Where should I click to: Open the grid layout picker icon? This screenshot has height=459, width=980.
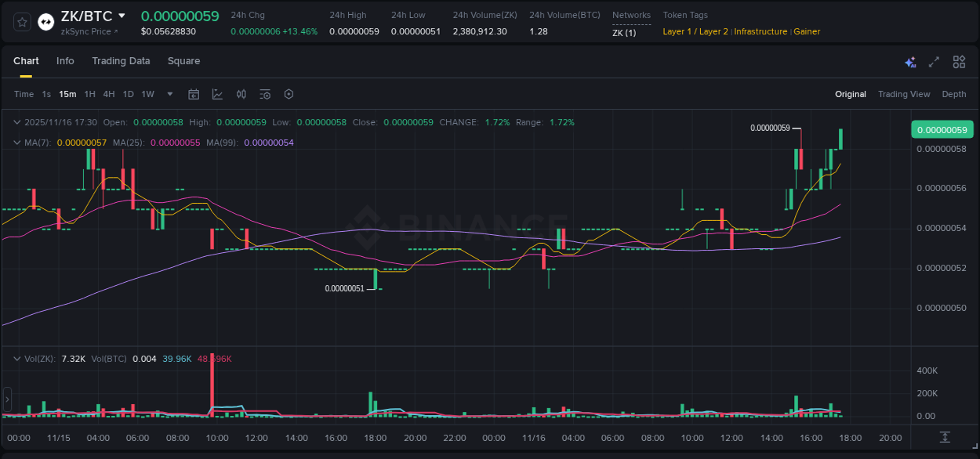tap(958, 61)
